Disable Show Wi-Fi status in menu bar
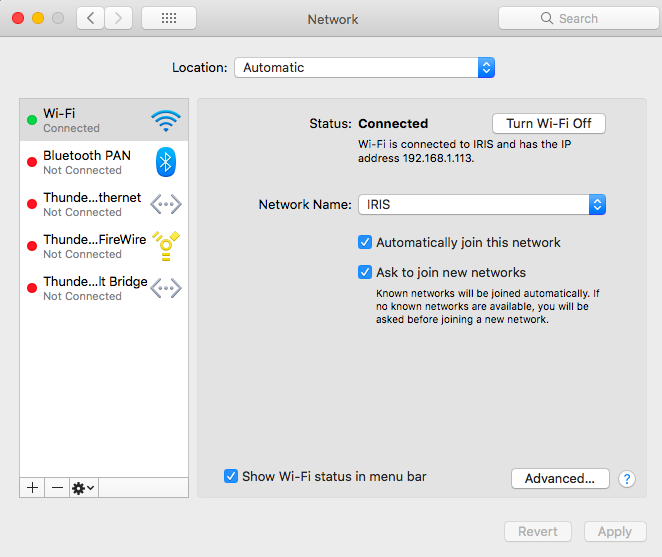 click(x=231, y=476)
